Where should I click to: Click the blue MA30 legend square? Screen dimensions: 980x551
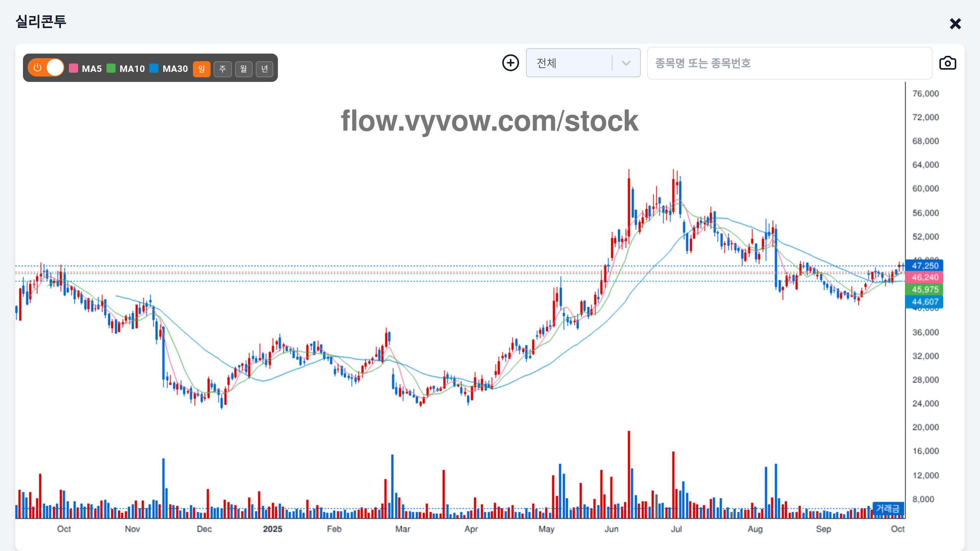point(154,68)
